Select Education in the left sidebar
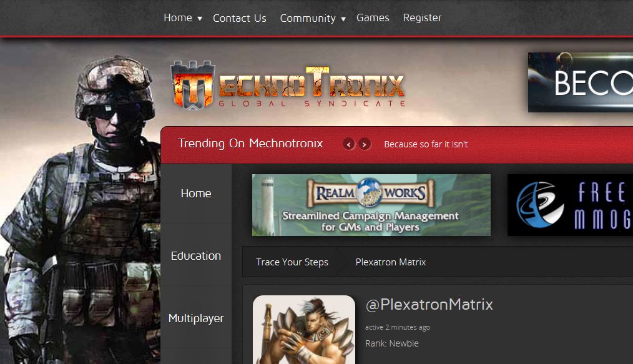 pos(196,256)
